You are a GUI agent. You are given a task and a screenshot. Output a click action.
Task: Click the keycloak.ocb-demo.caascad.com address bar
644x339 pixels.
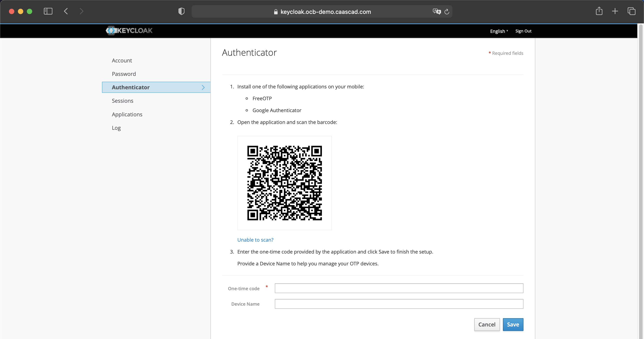(x=322, y=11)
